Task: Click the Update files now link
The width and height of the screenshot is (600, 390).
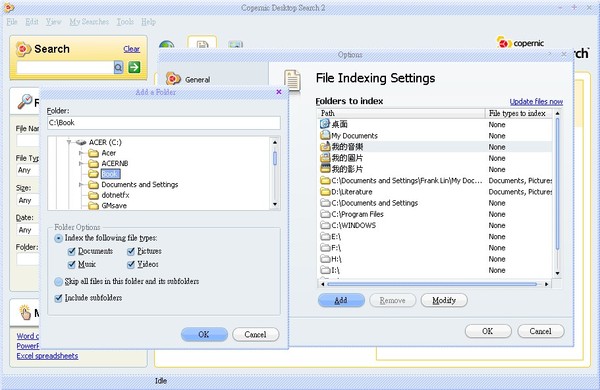Action: coord(536,101)
